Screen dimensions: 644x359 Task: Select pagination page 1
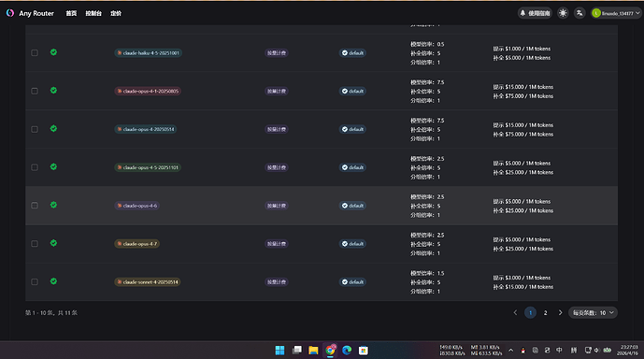[x=530, y=313]
